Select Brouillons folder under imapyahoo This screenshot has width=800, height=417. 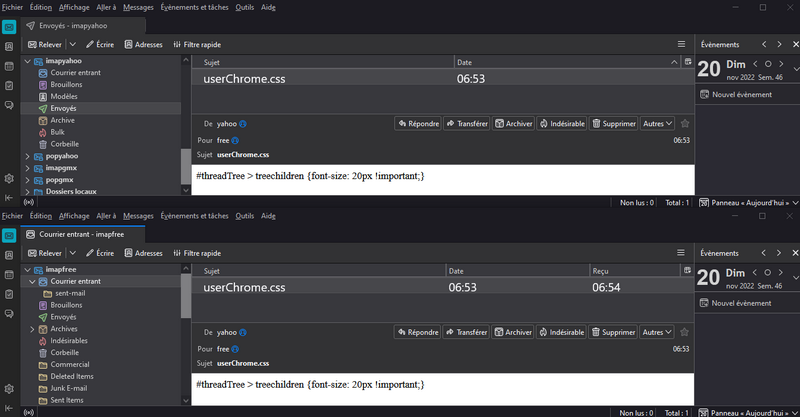(66, 85)
